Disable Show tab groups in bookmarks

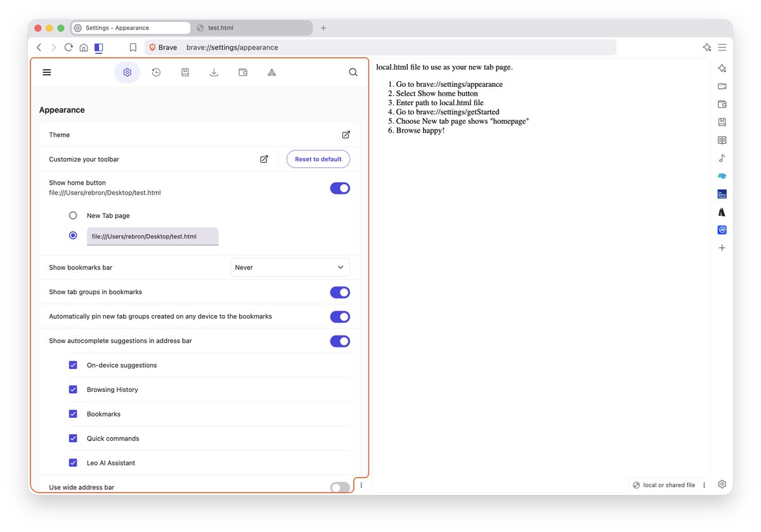340,292
